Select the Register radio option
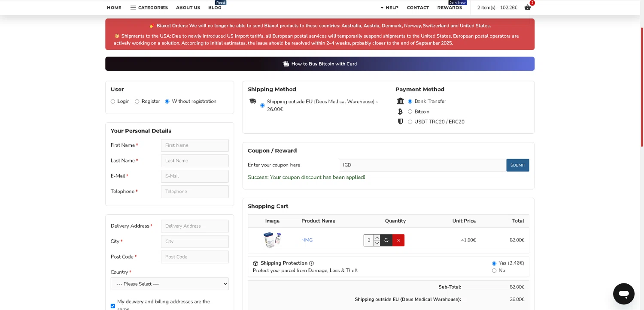644x310 pixels. click(x=137, y=102)
